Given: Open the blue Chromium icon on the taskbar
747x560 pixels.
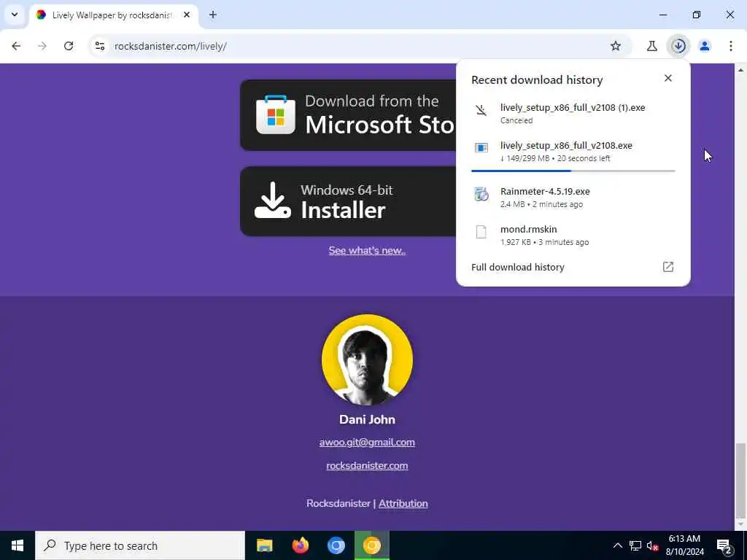Looking at the screenshot, I should click(x=336, y=545).
